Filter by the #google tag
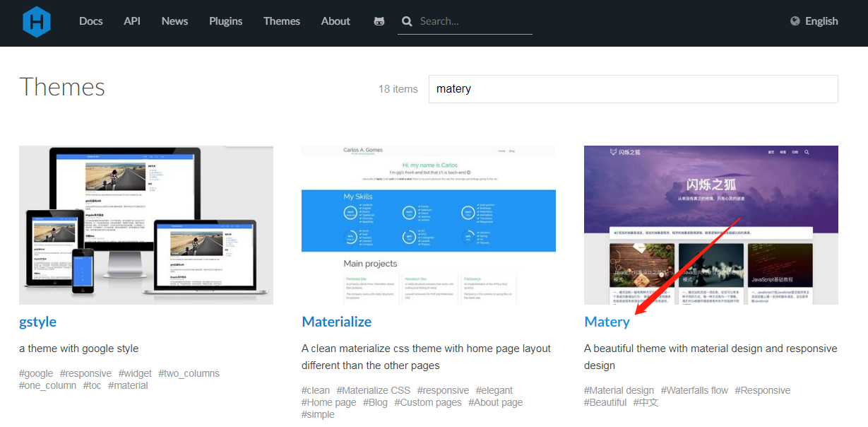This screenshot has height=427, width=868. pos(36,373)
